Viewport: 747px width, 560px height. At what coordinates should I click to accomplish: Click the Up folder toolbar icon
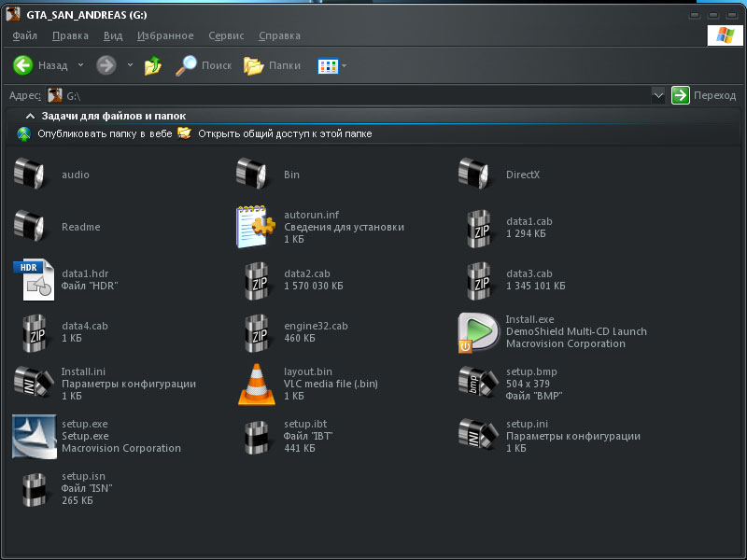coord(152,65)
